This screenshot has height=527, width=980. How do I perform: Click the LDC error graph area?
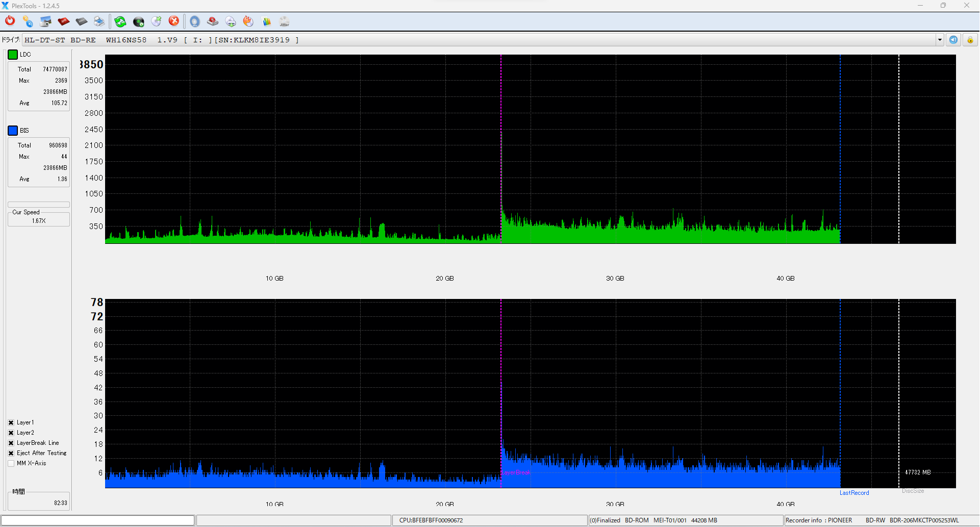530,149
